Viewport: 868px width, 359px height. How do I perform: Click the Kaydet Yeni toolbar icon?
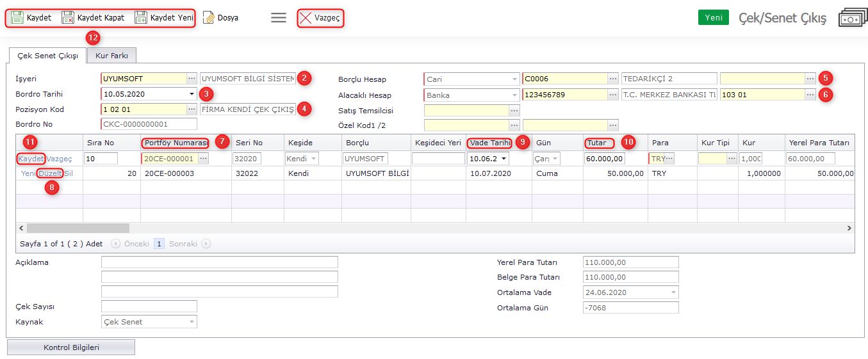coord(141,18)
